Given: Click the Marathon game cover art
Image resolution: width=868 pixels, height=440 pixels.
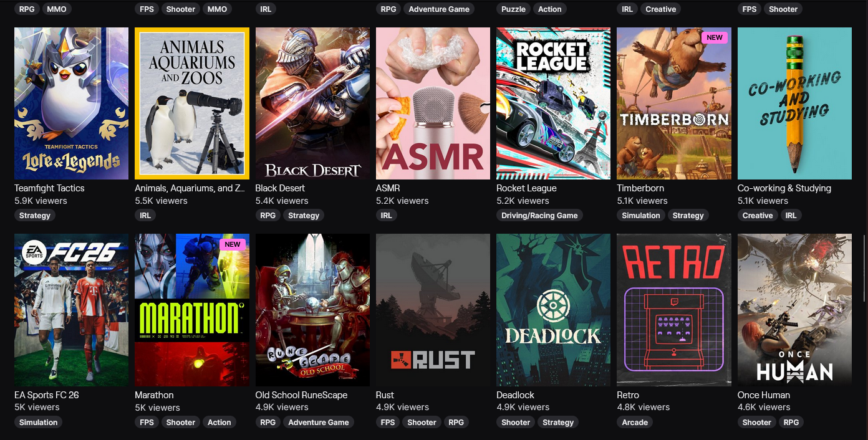Looking at the screenshot, I should click(192, 310).
